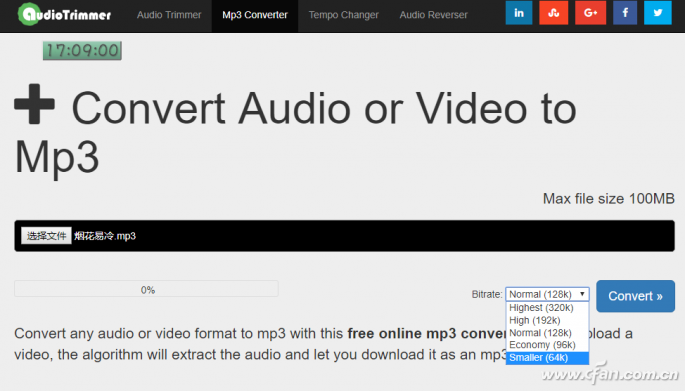Open the Audio Trimmer tab
685x391 pixels.
(169, 15)
